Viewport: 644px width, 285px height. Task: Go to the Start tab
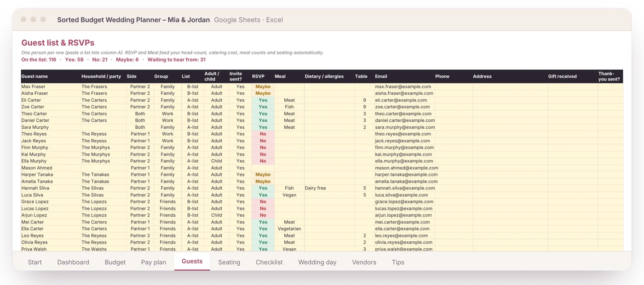[34, 262]
